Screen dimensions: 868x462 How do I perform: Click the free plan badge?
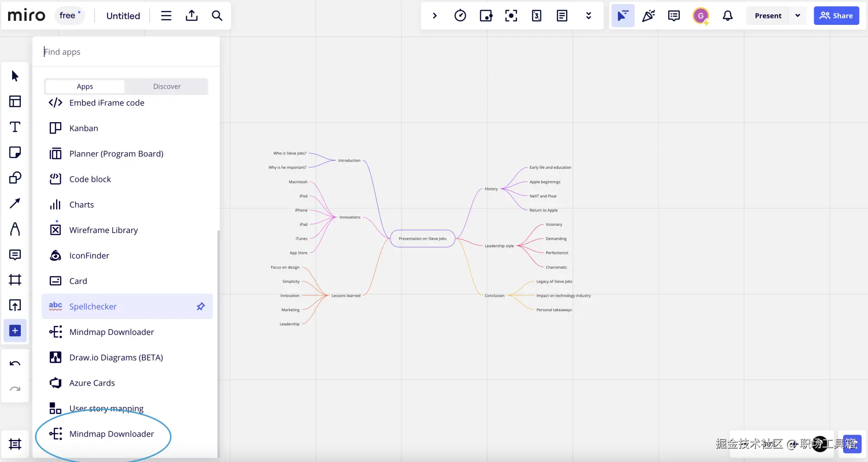[x=70, y=15]
